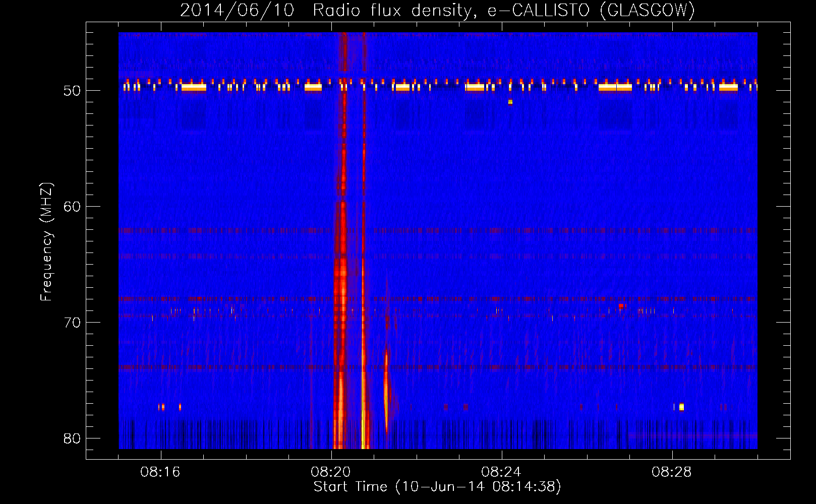Viewport: 816px width, 504px height.
Task: Click the '08:24' time tick label
Action: coord(501,472)
